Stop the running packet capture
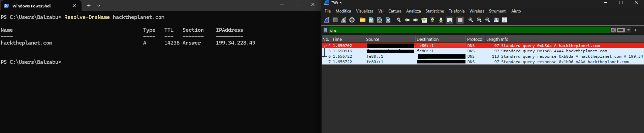 (x=335, y=20)
